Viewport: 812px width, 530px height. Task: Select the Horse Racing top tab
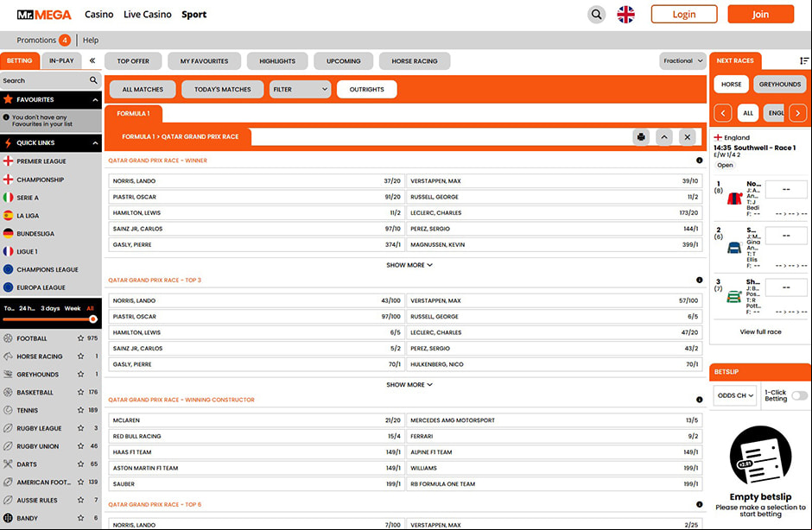click(x=415, y=61)
